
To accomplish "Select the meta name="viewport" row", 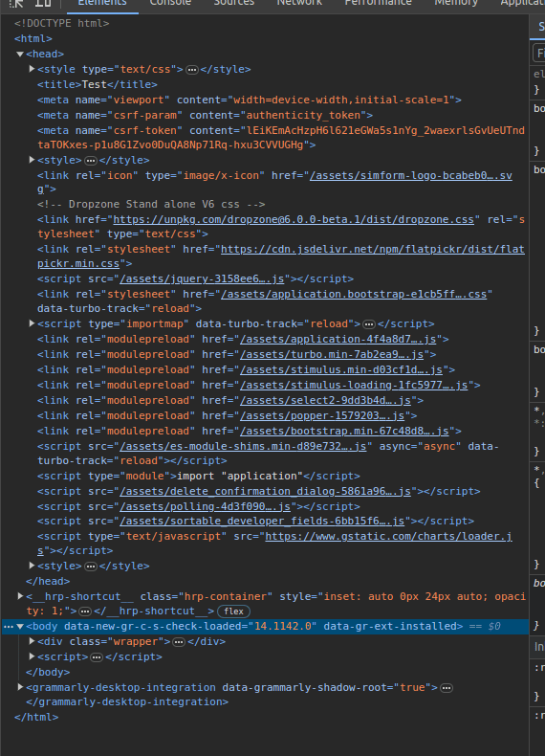I will pos(250,100).
